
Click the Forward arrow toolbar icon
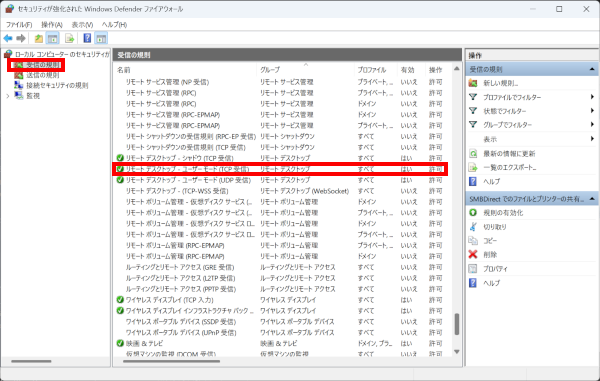[21, 38]
